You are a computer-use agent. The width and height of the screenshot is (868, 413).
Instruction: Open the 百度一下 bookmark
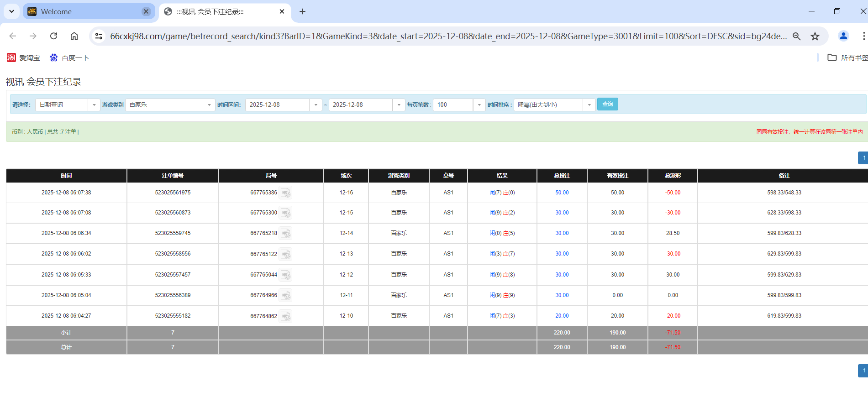pos(69,58)
